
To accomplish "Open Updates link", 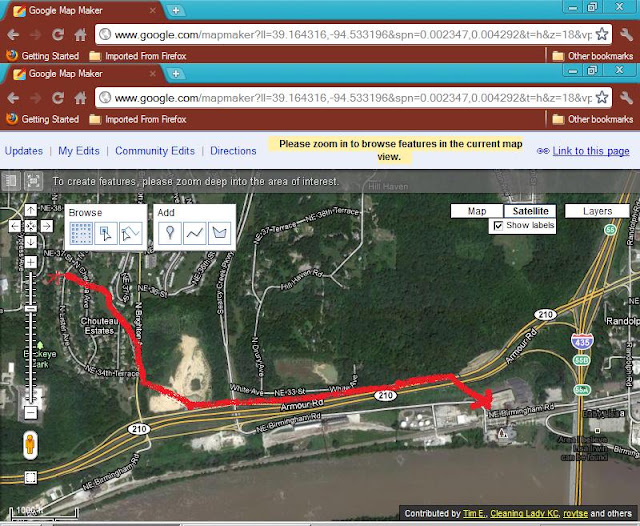I will click(x=24, y=151).
